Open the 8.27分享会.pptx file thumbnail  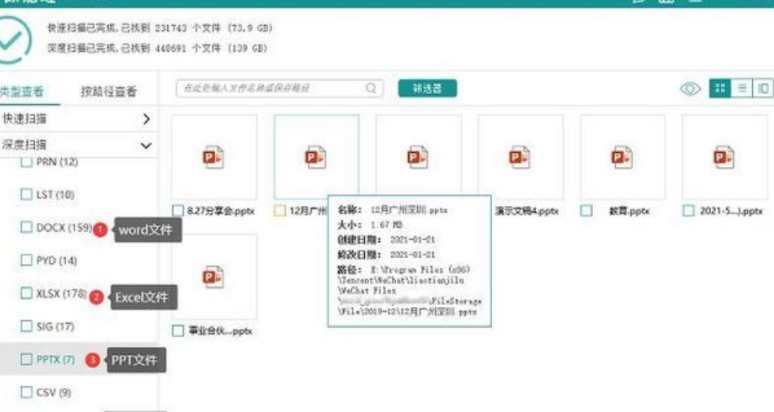point(214,157)
